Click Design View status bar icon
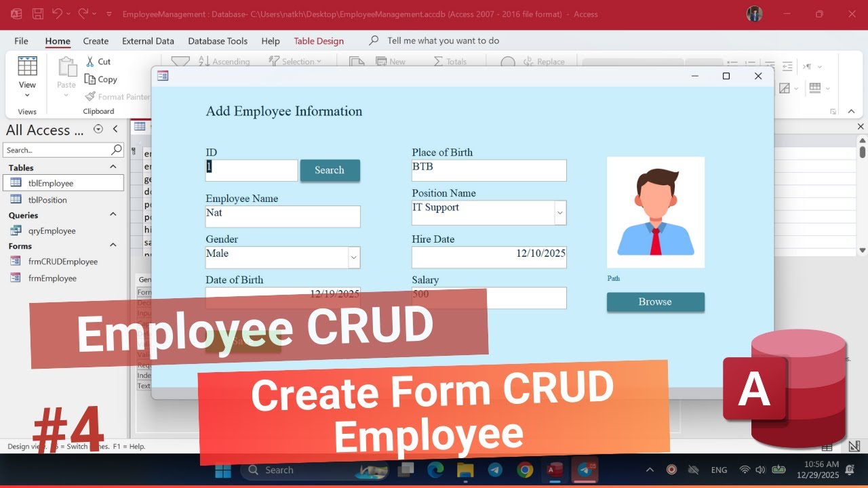868x488 pixels. click(854, 447)
